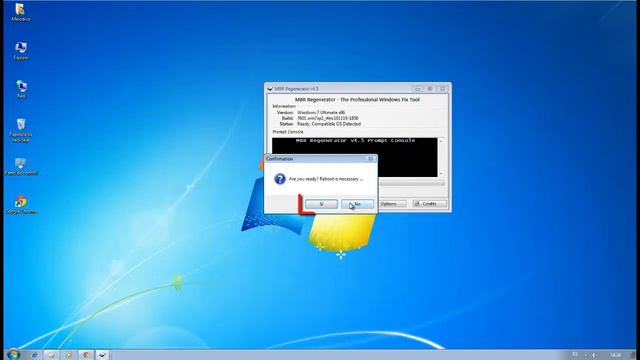Click the fourth taskbar icon after Explorer
Image resolution: width=640 pixels, height=360 pixels.
(x=69, y=355)
